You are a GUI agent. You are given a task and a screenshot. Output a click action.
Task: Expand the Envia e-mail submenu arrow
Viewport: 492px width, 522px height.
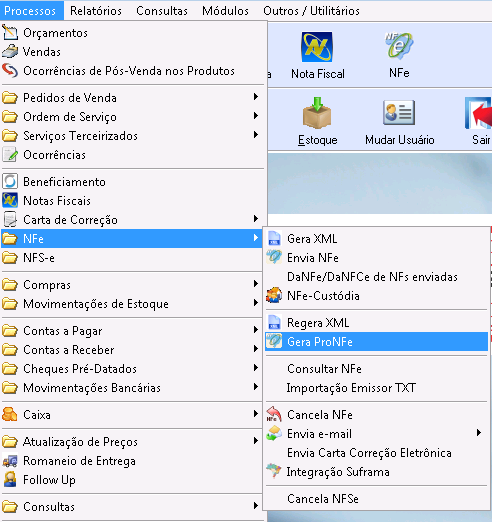tap(479, 433)
